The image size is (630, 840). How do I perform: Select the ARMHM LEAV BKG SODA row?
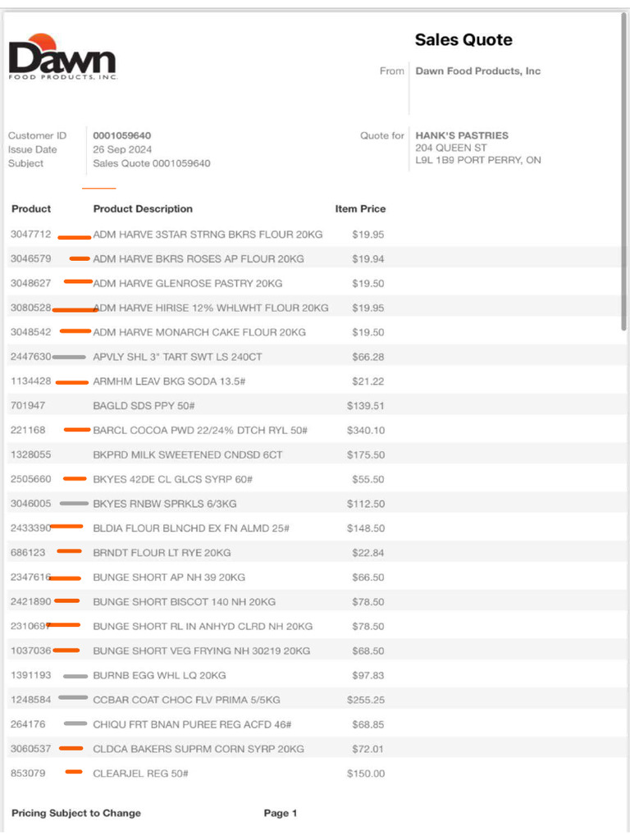(315, 381)
